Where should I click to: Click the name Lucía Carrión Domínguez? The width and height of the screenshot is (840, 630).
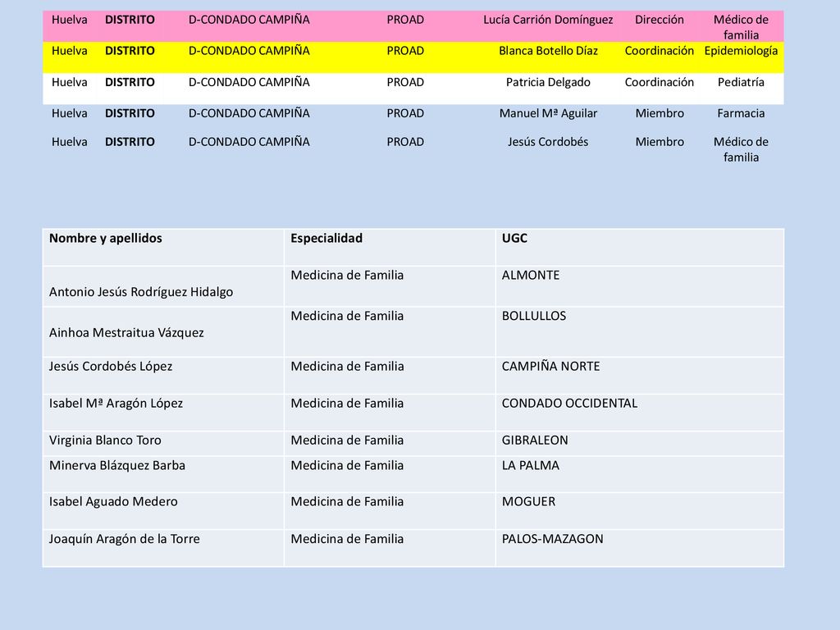(x=547, y=20)
